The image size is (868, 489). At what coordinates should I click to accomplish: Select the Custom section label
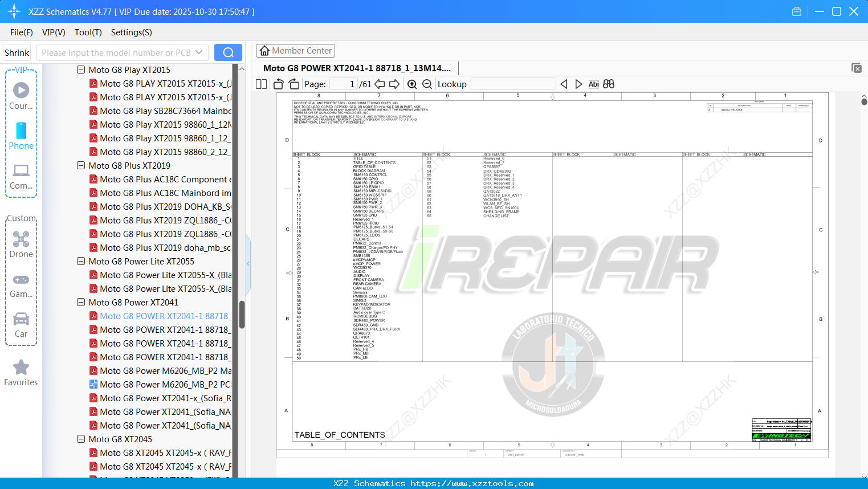[21, 218]
